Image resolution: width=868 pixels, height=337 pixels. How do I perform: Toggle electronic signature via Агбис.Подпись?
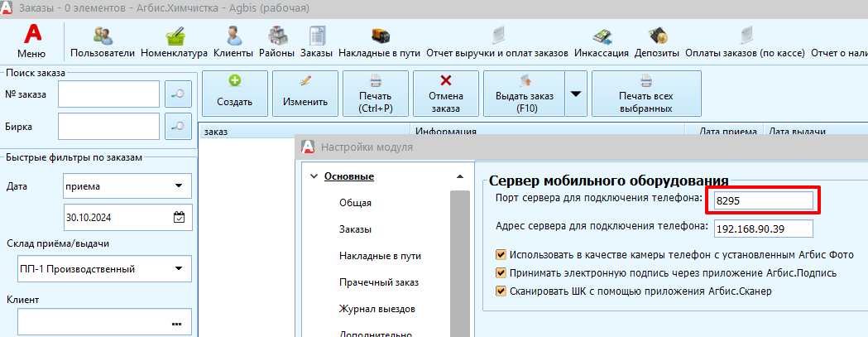501,272
